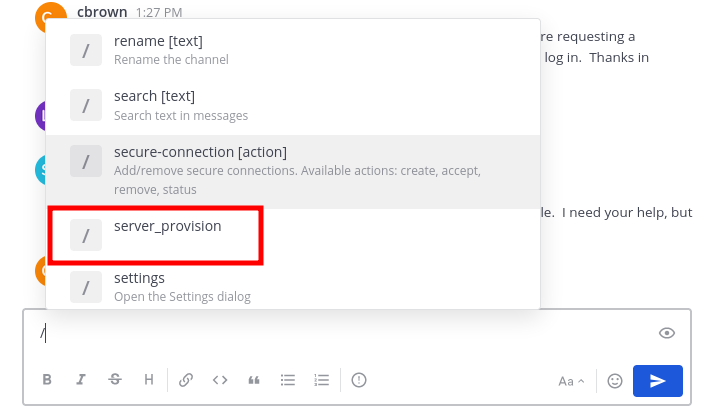Viewport: 705px width, 416px height.
Task: Toggle bold formatting in the composer
Action: point(47,380)
